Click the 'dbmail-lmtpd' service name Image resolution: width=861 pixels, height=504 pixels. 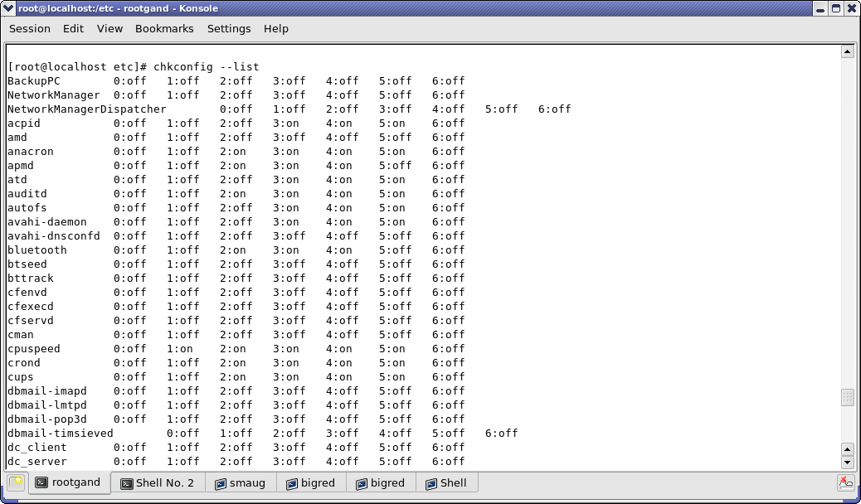(x=46, y=405)
